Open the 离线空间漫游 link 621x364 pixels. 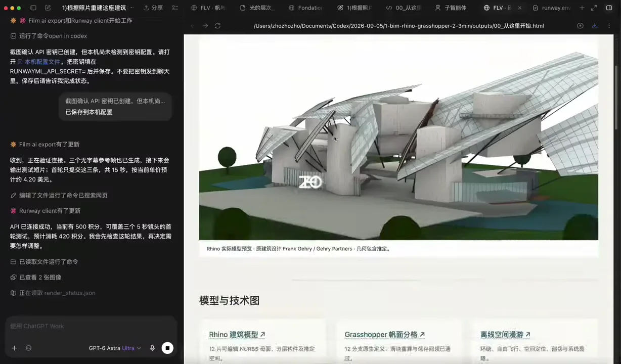pos(505,335)
